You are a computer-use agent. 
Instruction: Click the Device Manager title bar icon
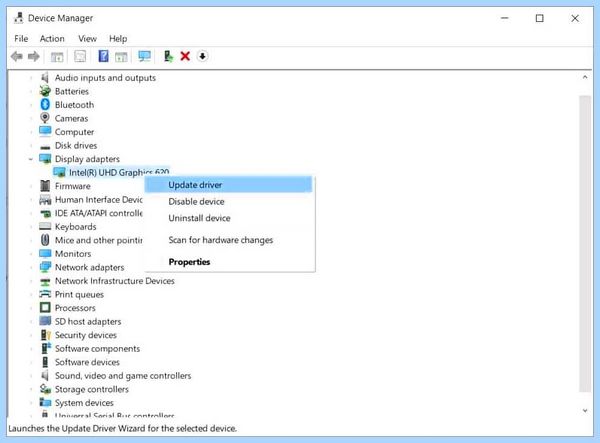[x=18, y=18]
